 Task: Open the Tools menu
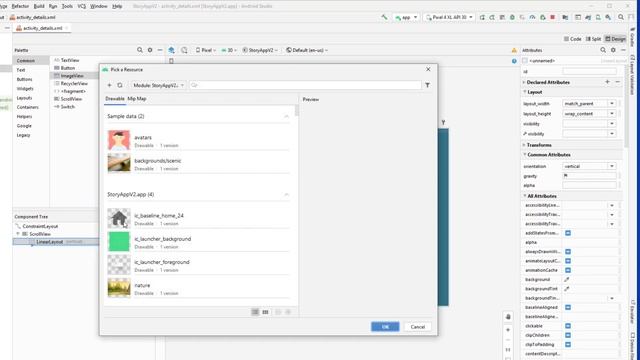click(x=67, y=6)
